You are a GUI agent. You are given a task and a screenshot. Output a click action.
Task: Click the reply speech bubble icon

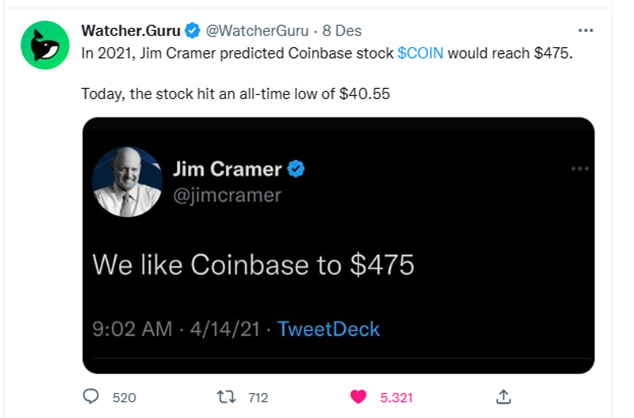click(91, 397)
